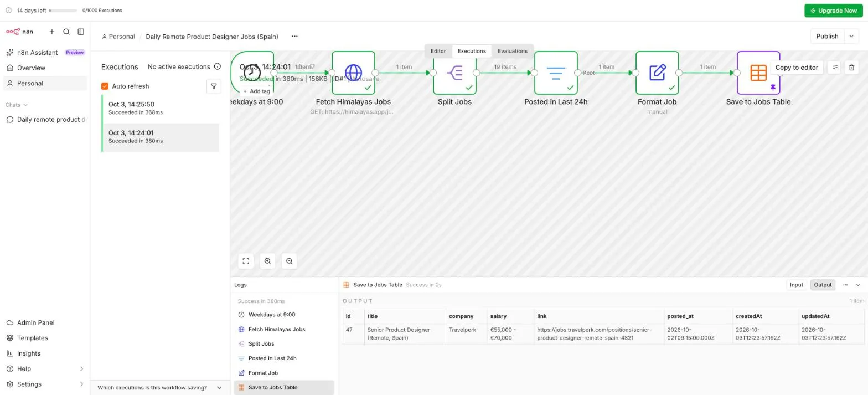The width and height of the screenshot is (868, 395).
Task: Zoom out on canvas
Action: click(289, 261)
